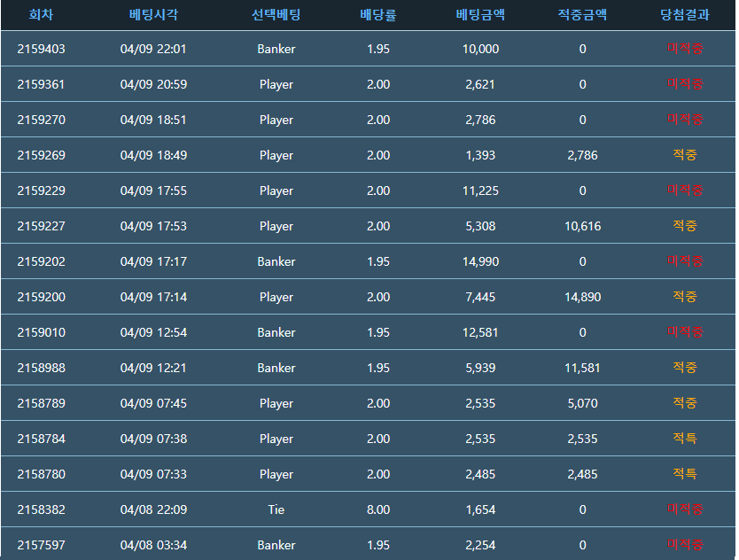Click the Tie bet selection cell
739x560 pixels.
[x=276, y=509]
